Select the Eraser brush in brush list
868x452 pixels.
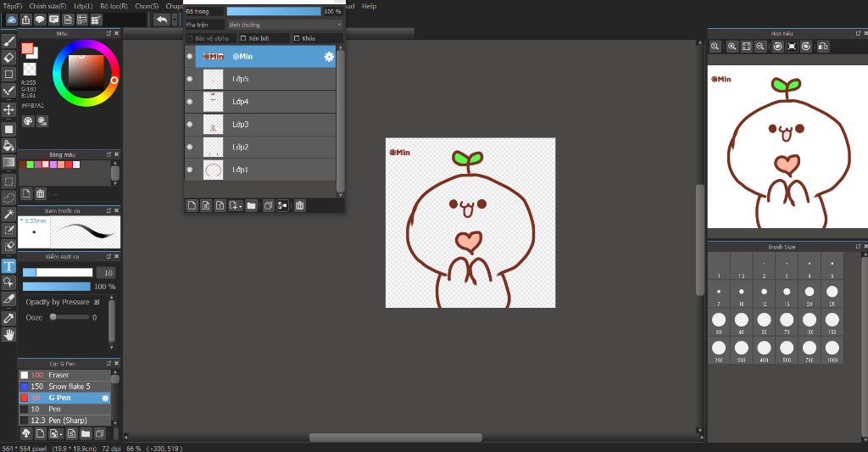click(65, 375)
